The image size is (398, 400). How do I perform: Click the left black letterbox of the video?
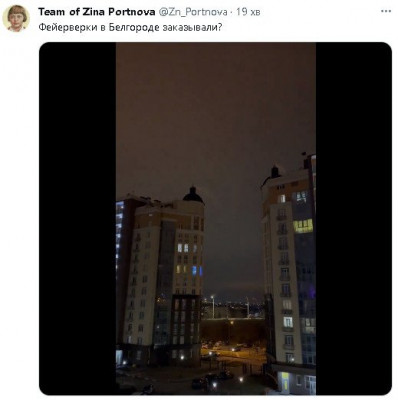78,219
